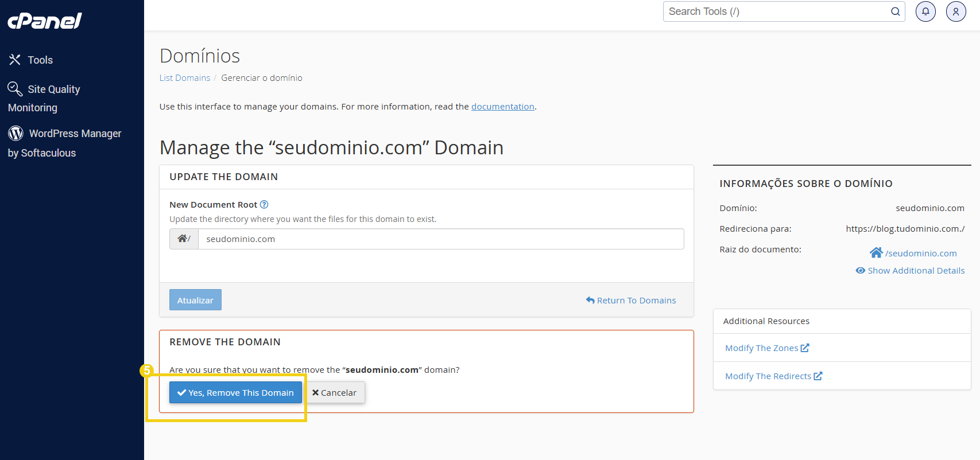Click external link icon next to Redirects
The width and height of the screenshot is (980, 460).
point(818,376)
